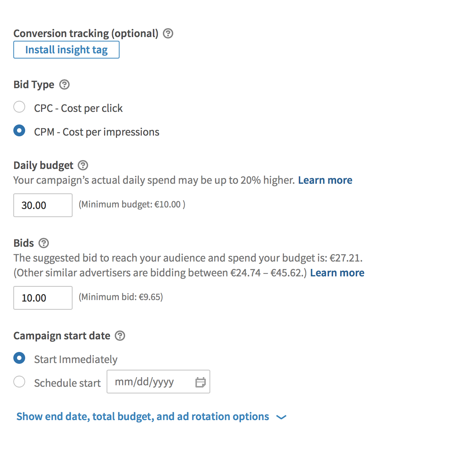Choose the Schedule start radio button
This screenshot has width=476, height=449.
coord(19,382)
